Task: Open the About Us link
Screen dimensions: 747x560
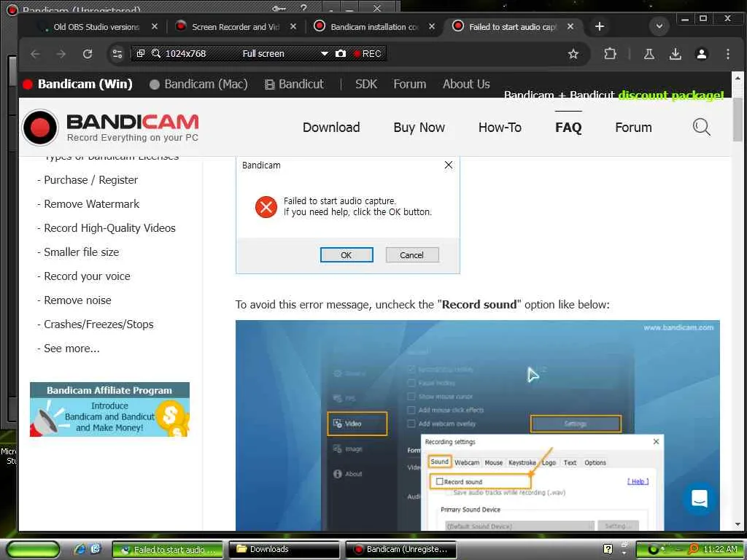Action: point(466,85)
